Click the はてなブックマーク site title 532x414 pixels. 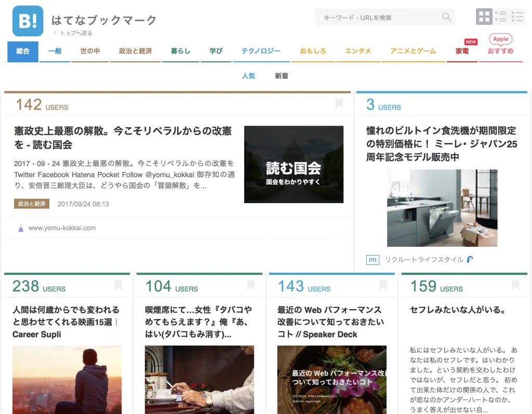pyautogui.click(x=104, y=20)
